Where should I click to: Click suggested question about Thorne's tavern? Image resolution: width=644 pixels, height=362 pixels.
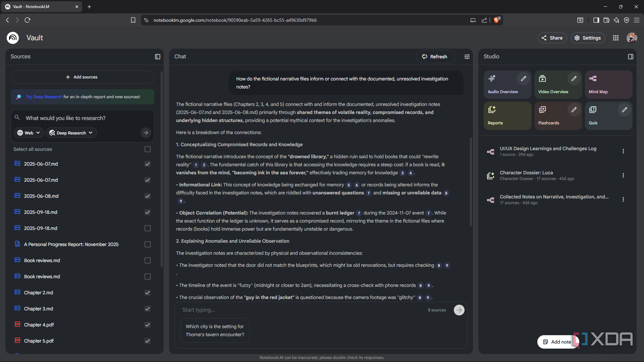(x=215, y=330)
